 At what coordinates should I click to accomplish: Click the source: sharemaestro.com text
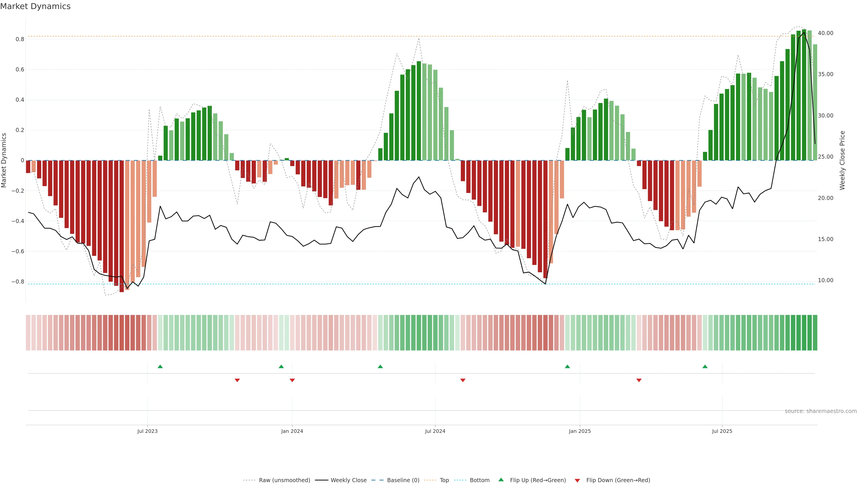click(x=821, y=411)
